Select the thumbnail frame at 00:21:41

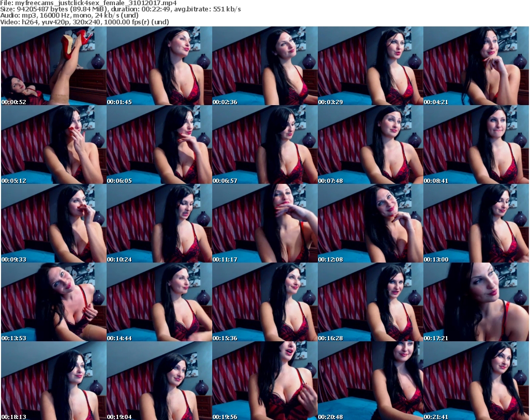coord(476,381)
